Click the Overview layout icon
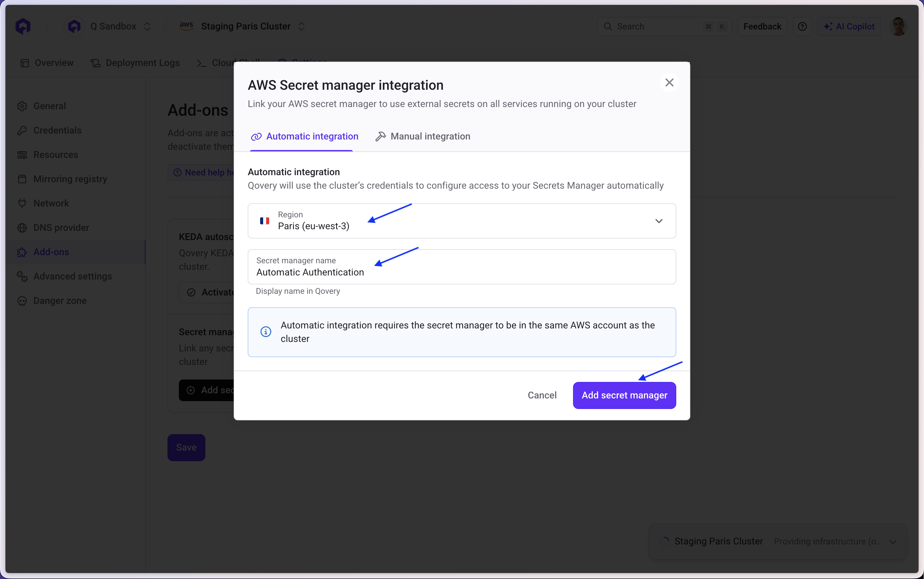 click(25, 63)
